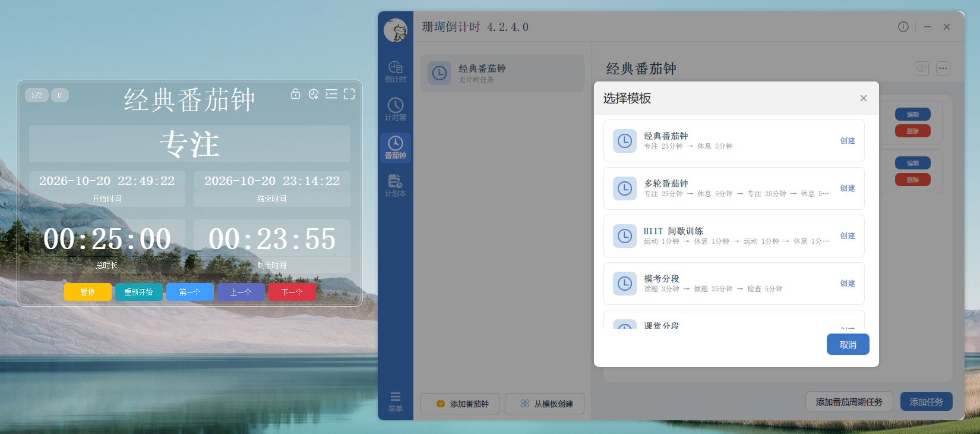
Task: Click the user avatar in the sidebar
Action: (396, 30)
